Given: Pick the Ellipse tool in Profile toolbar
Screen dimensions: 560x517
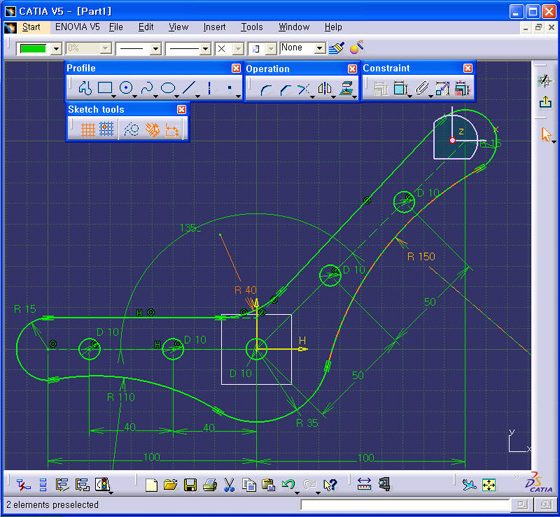Looking at the screenshot, I should click(168, 88).
